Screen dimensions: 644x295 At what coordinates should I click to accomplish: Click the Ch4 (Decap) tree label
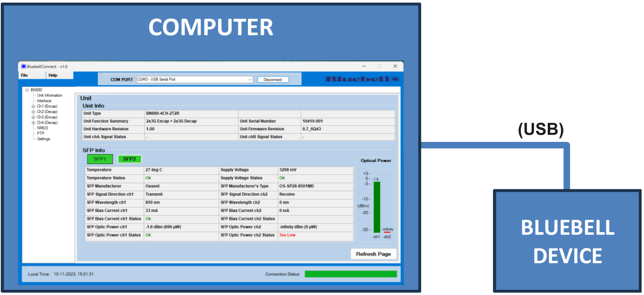coord(47,123)
